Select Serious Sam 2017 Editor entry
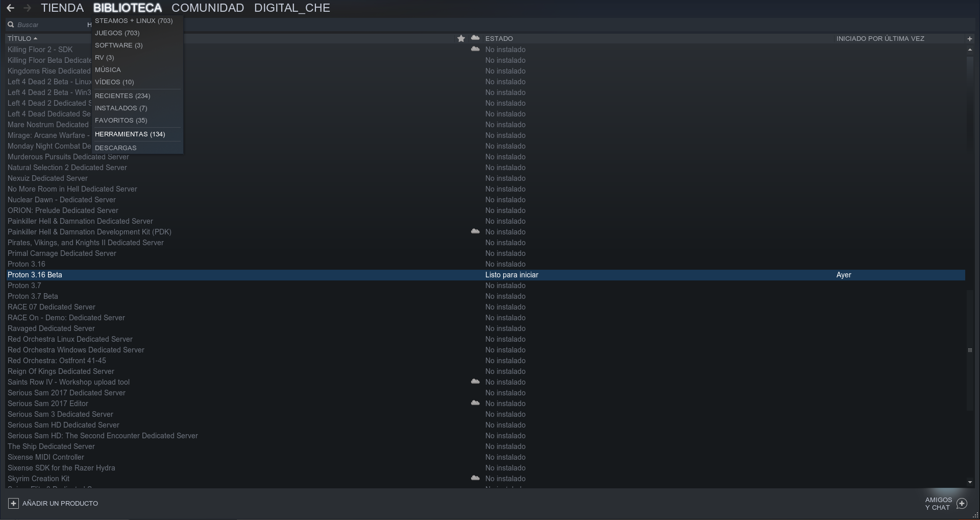This screenshot has height=520, width=980. click(x=48, y=404)
